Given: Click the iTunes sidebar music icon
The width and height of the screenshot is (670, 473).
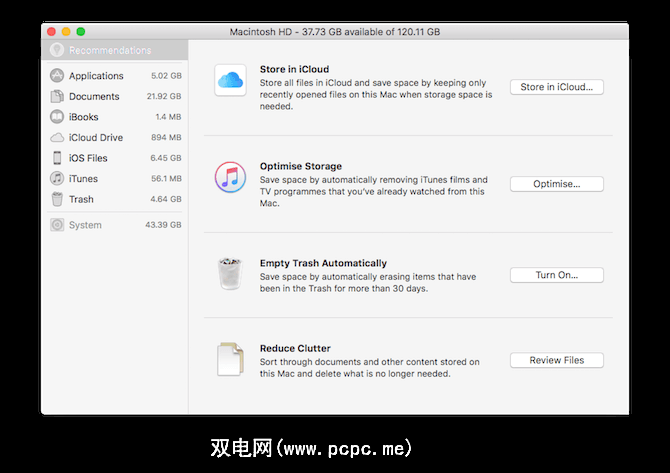Looking at the screenshot, I should point(57,178).
